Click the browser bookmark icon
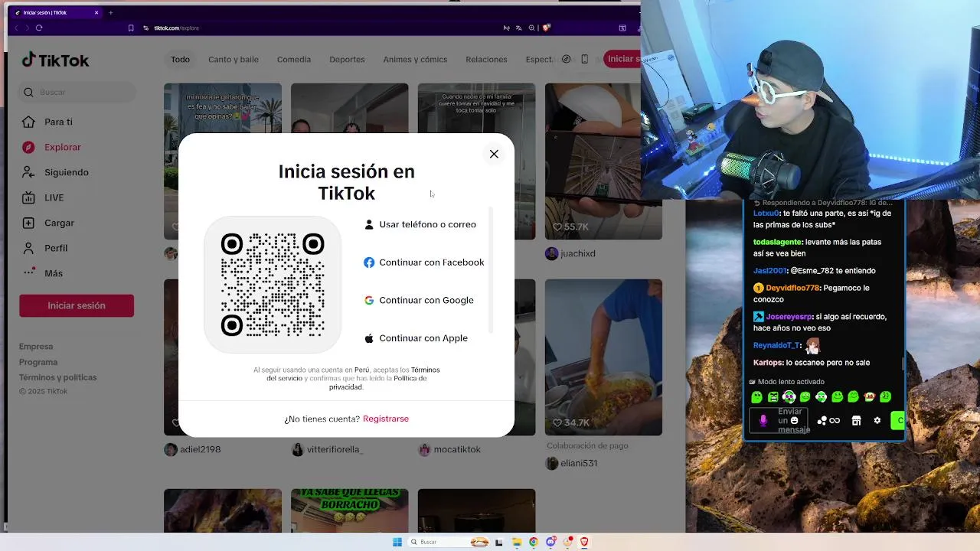980x551 pixels. 131,28
